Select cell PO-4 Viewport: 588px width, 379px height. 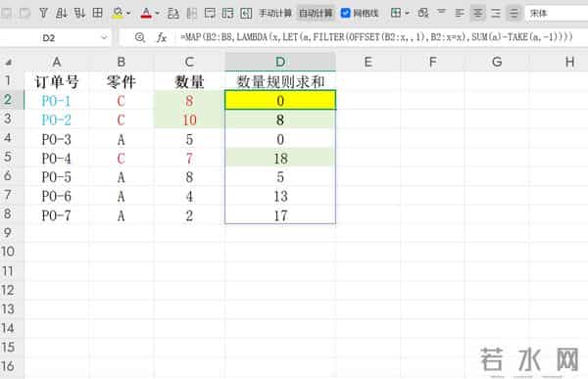(57, 158)
